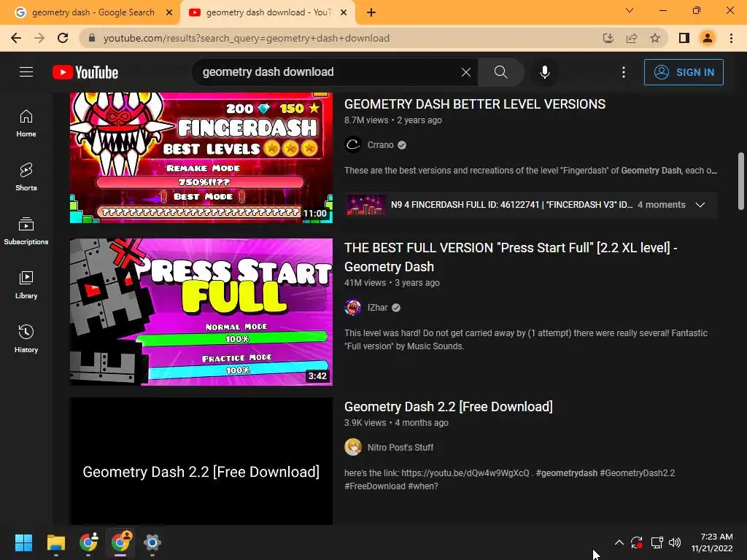This screenshot has height=560, width=747.
Task: Click the 3.9K views text
Action: point(365,422)
